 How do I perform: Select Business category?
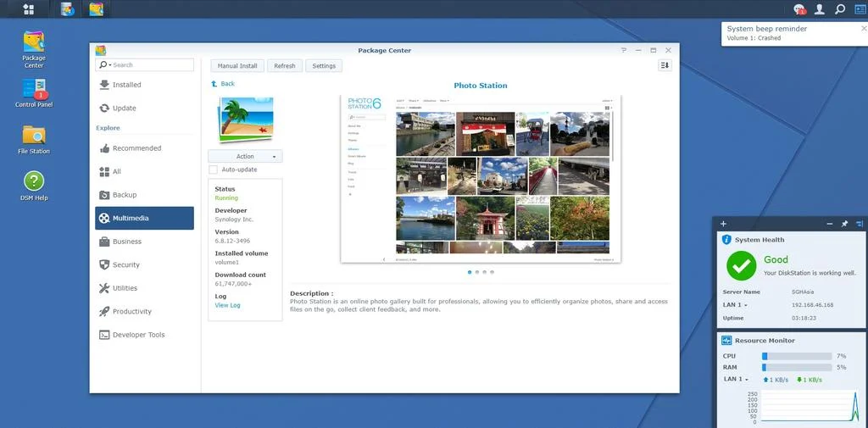coord(144,242)
